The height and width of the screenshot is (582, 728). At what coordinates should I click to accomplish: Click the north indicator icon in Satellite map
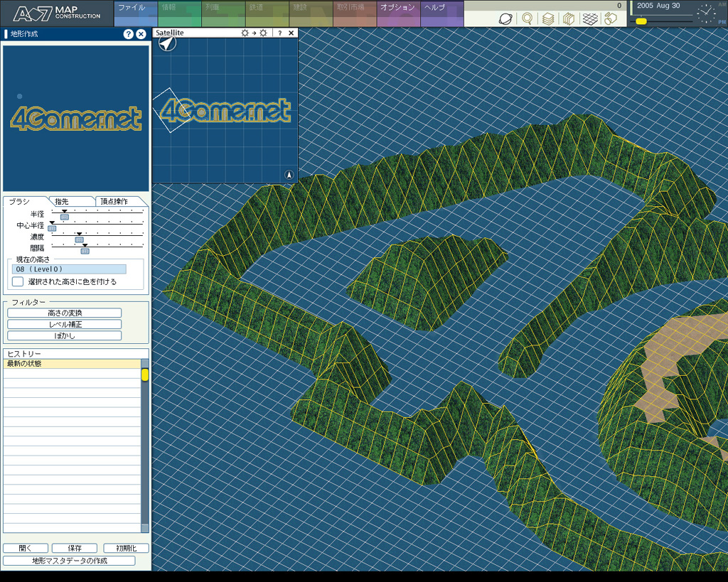click(289, 175)
